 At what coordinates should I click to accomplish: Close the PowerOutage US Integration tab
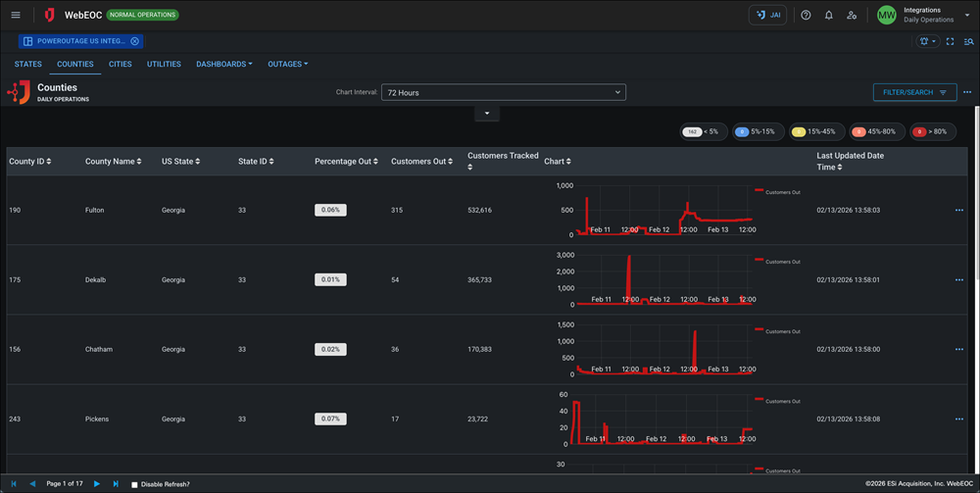135,41
